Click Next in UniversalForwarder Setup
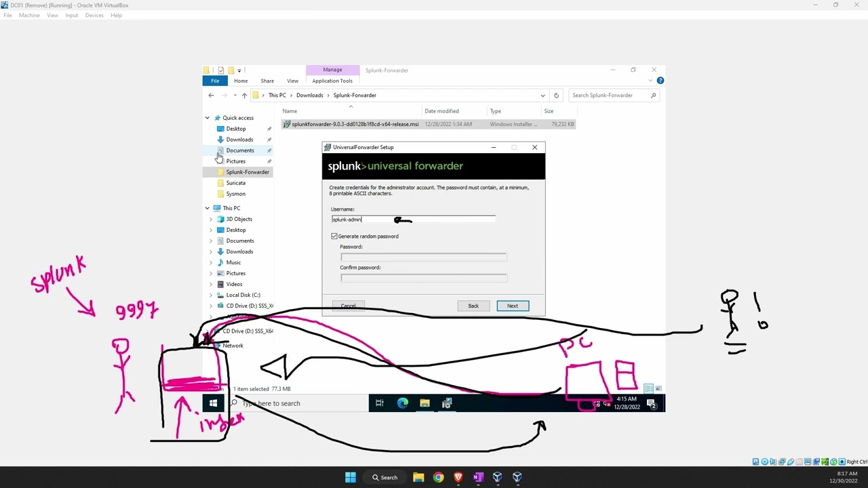Viewport: 868px width, 488px height. click(x=513, y=306)
